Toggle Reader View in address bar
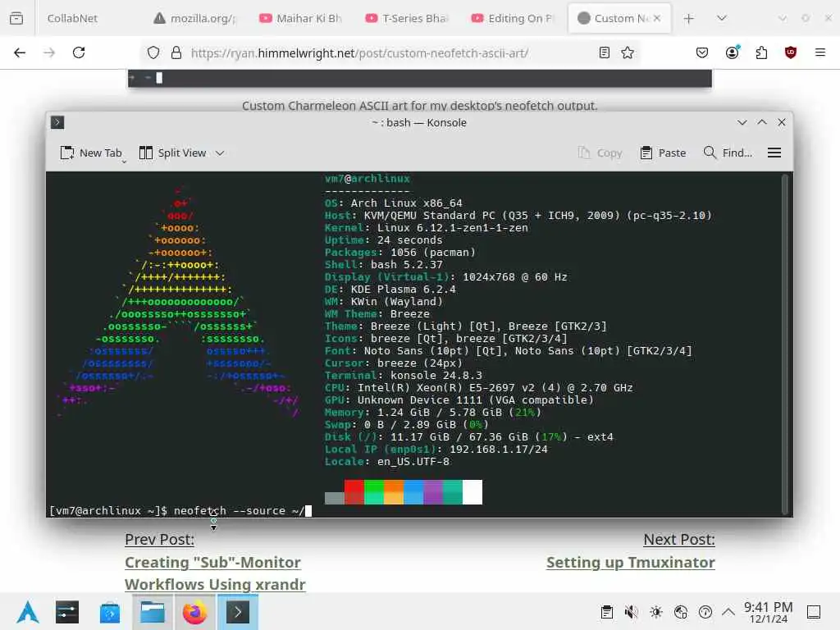The height and width of the screenshot is (630, 840). coord(605,52)
